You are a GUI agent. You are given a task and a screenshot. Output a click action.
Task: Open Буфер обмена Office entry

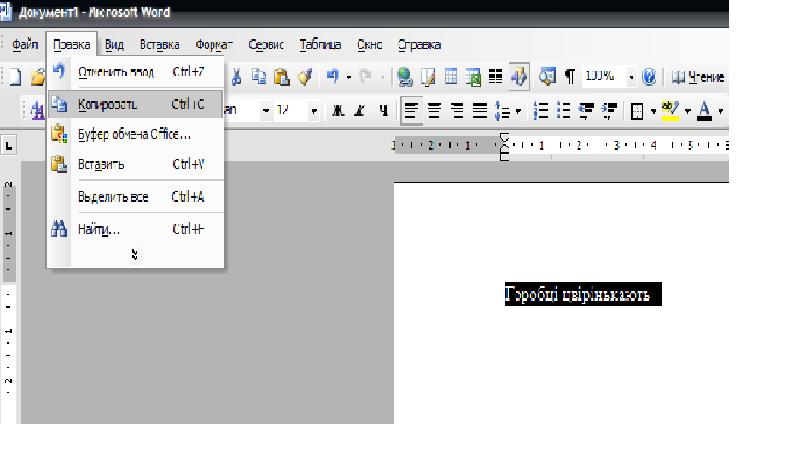tap(135, 134)
